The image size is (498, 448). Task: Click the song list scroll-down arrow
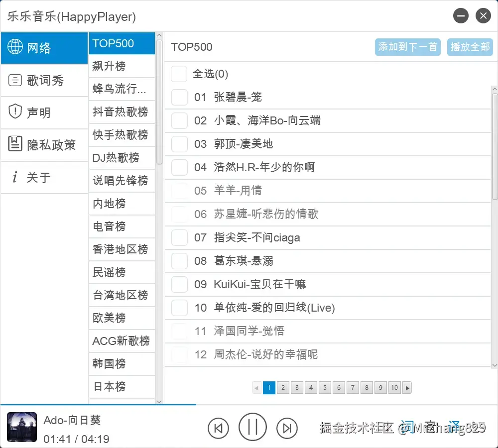point(495,365)
